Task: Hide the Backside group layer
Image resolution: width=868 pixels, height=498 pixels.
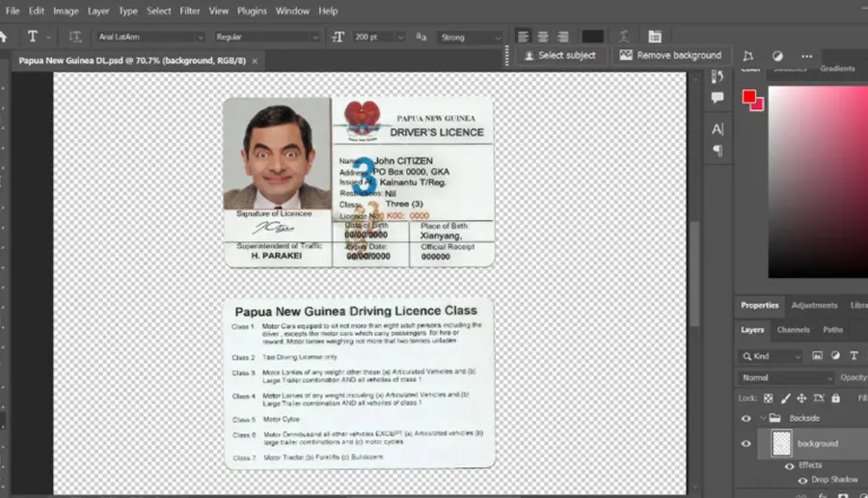Action: pos(746,418)
